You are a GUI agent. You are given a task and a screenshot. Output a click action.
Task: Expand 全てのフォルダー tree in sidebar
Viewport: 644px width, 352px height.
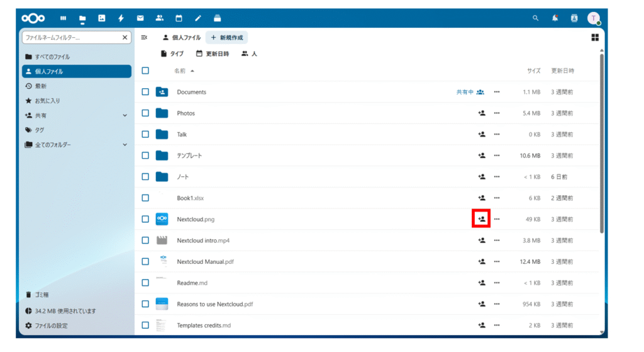(125, 145)
